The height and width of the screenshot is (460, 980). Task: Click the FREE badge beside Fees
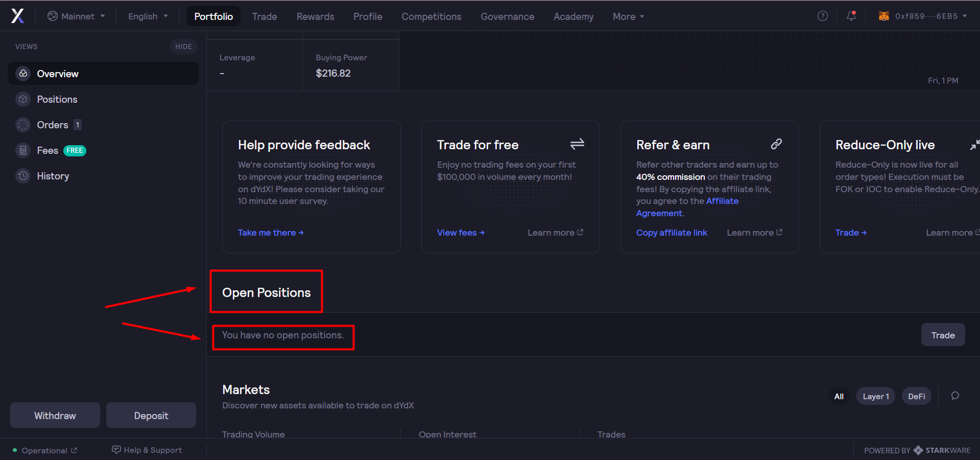tap(75, 150)
